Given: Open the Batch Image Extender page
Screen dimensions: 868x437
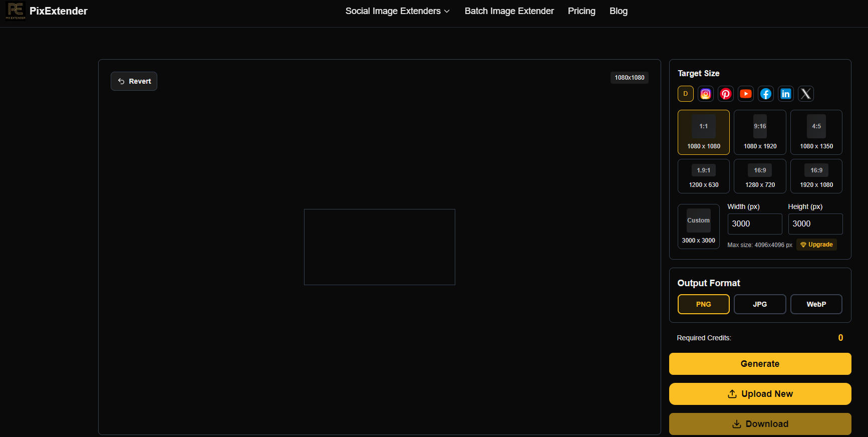Looking at the screenshot, I should click(509, 11).
